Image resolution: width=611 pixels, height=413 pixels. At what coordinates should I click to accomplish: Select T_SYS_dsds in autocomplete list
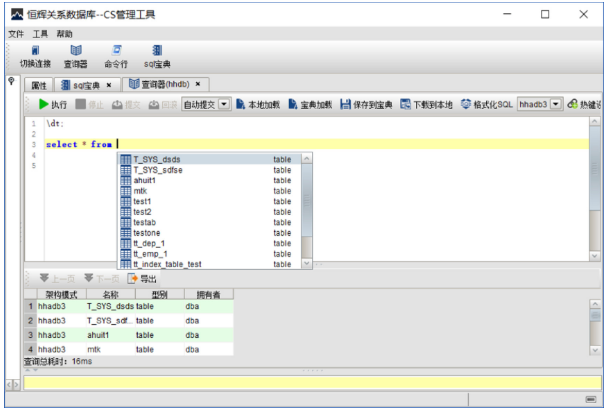[210, 159]
